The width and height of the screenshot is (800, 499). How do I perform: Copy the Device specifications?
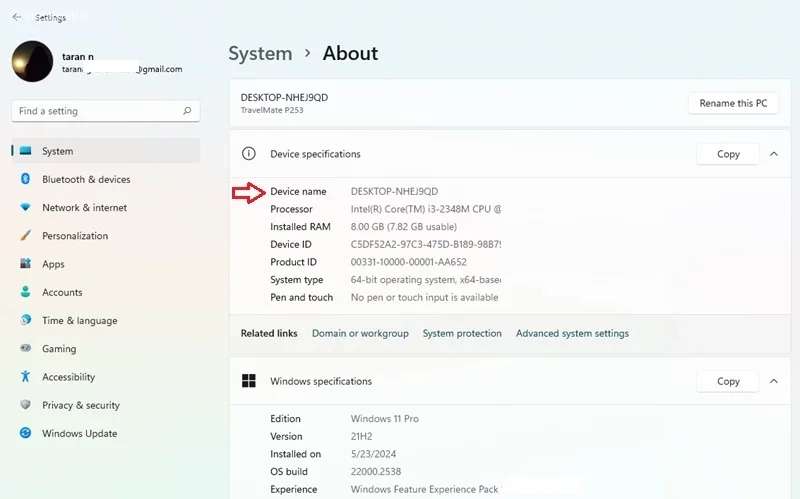728,154
